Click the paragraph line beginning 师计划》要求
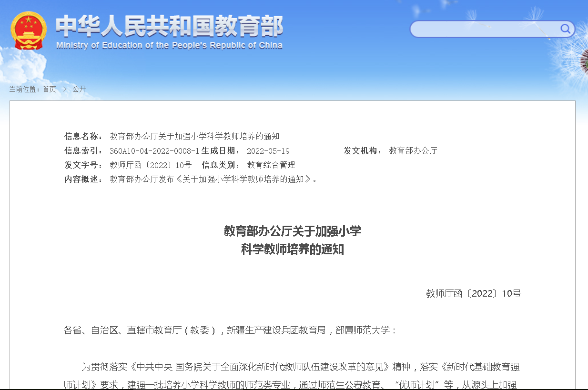 tap(291, 384)
